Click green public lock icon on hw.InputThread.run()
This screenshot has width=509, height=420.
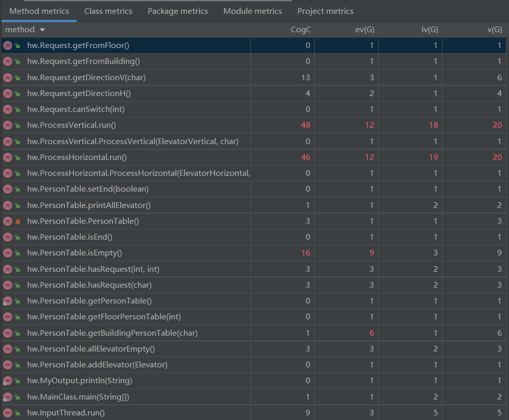(18, 412)
